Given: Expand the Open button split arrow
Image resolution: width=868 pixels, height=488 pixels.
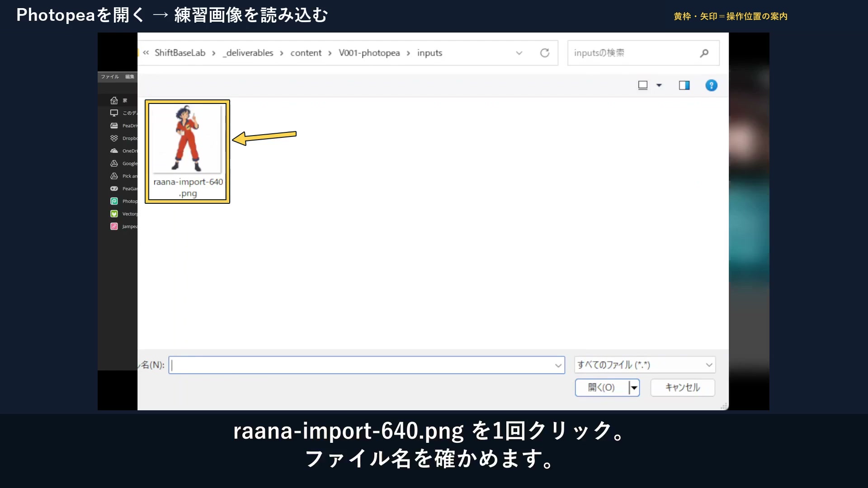Looking at the screenshot, I should 634,388.
